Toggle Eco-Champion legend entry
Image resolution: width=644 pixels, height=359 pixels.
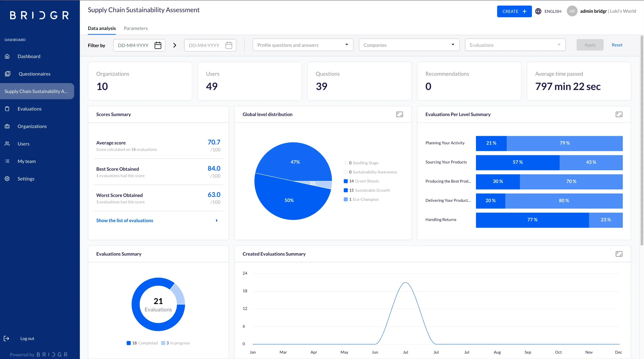pos(361,199)
